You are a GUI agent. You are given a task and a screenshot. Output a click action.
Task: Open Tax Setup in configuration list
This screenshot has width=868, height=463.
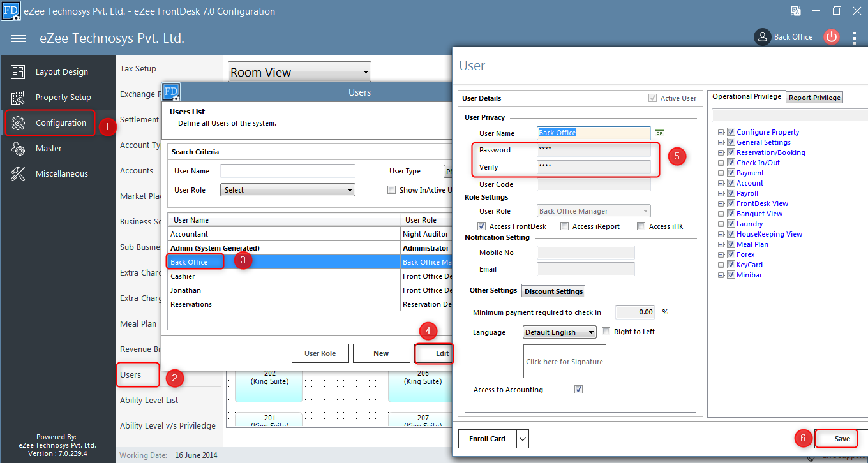138,69
